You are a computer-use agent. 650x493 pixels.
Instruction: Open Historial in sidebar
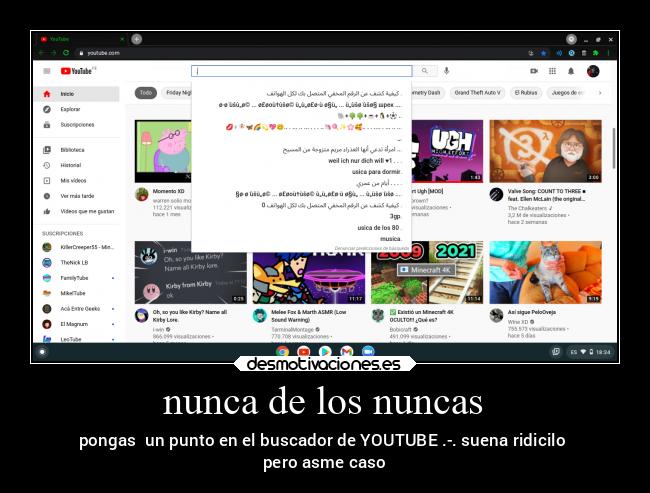(76, 165)
